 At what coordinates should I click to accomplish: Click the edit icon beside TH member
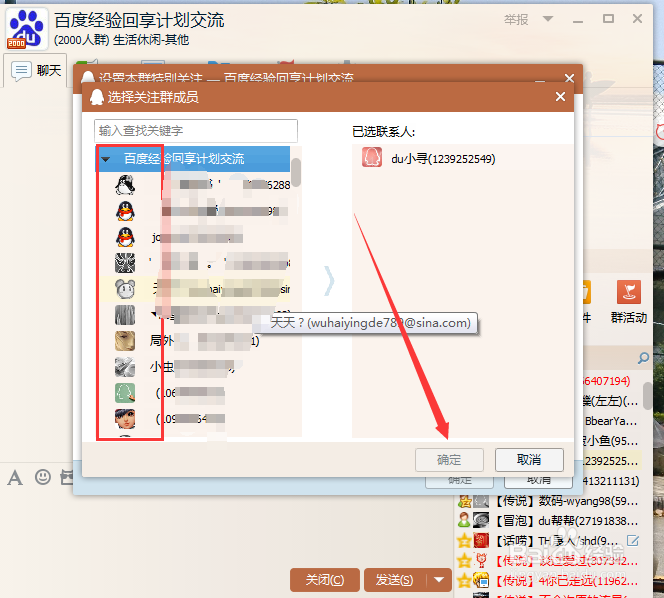point(633,540)
